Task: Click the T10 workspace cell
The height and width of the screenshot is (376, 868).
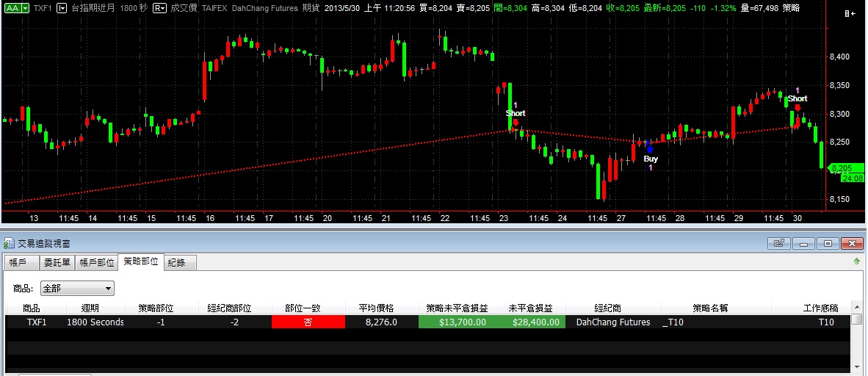Action: click(826, 322)
